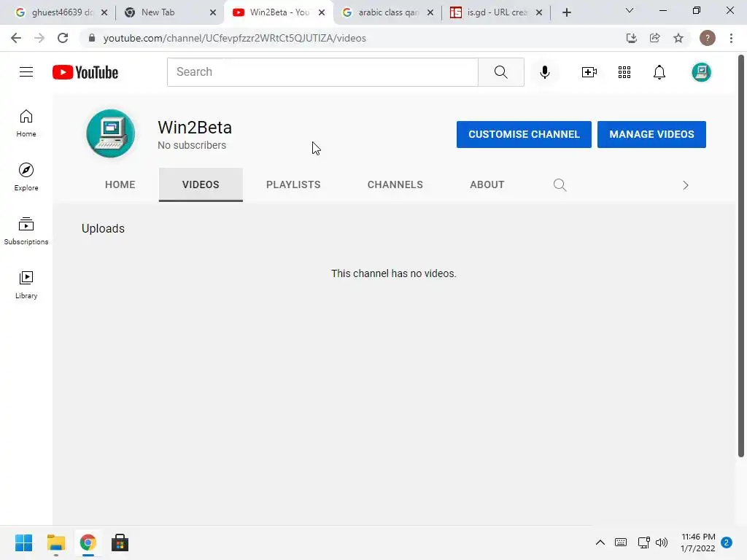Click the address bar URL
747x560 pixels.
(234, 38)
